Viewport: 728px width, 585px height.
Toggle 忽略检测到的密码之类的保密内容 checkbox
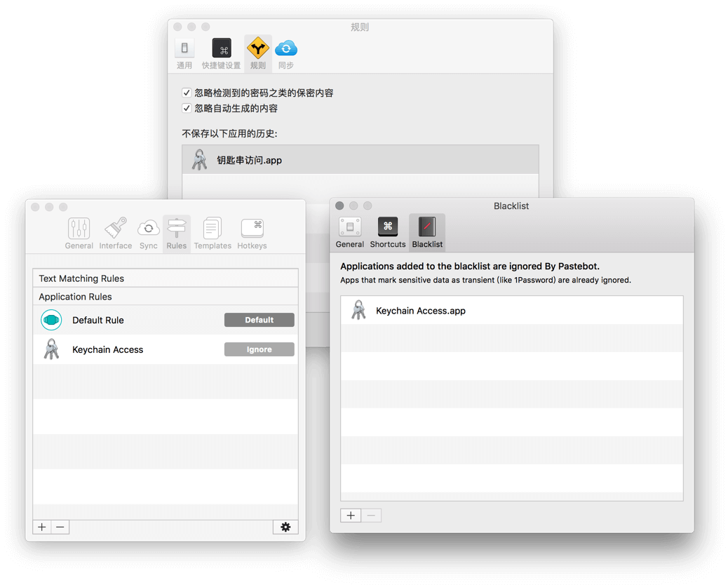[x=187, y=93]
